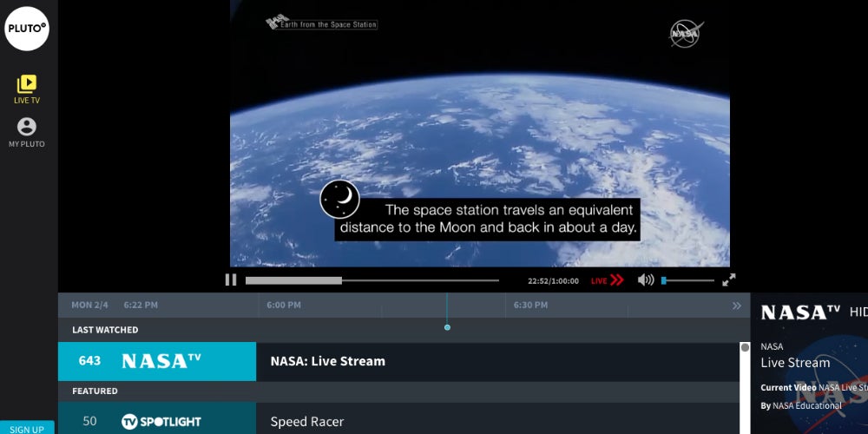Open the My Pluto account page

[27, 133]
